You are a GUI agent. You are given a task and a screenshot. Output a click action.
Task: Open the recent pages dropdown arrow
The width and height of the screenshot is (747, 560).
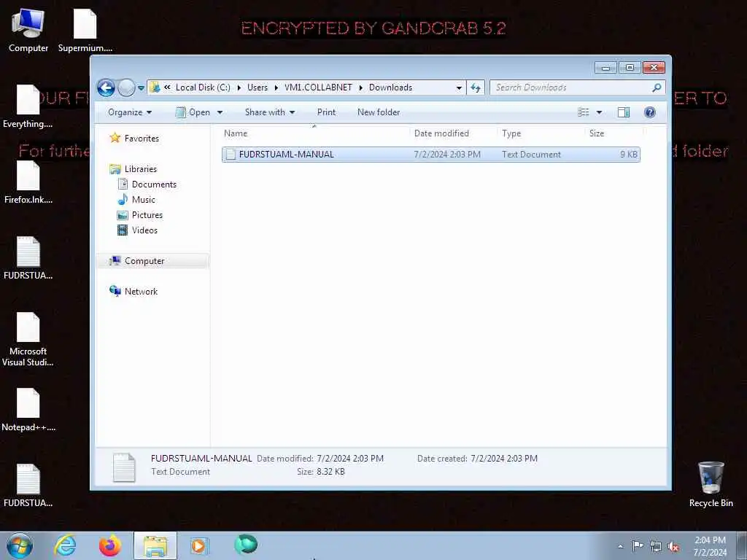click(141, 87)
